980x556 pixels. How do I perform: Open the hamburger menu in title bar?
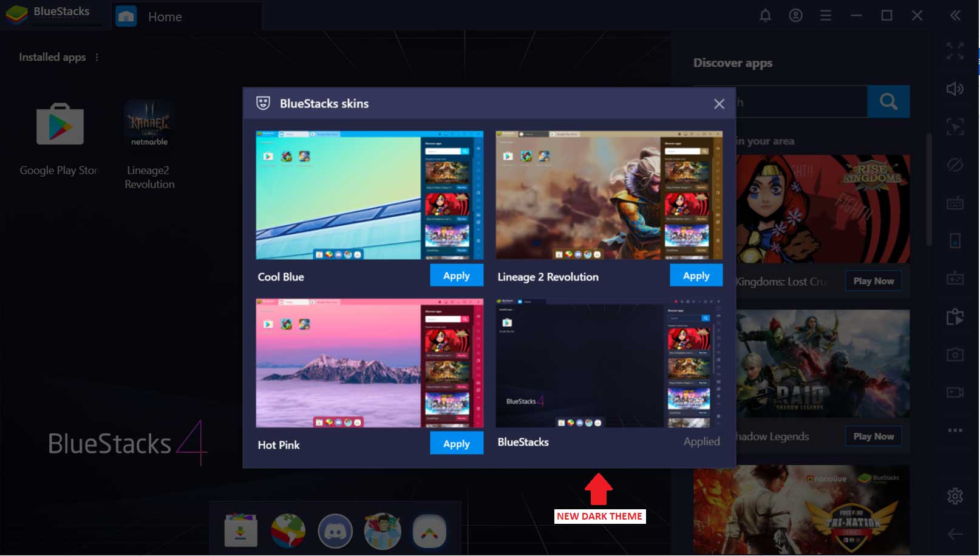(x=825, y=16)
